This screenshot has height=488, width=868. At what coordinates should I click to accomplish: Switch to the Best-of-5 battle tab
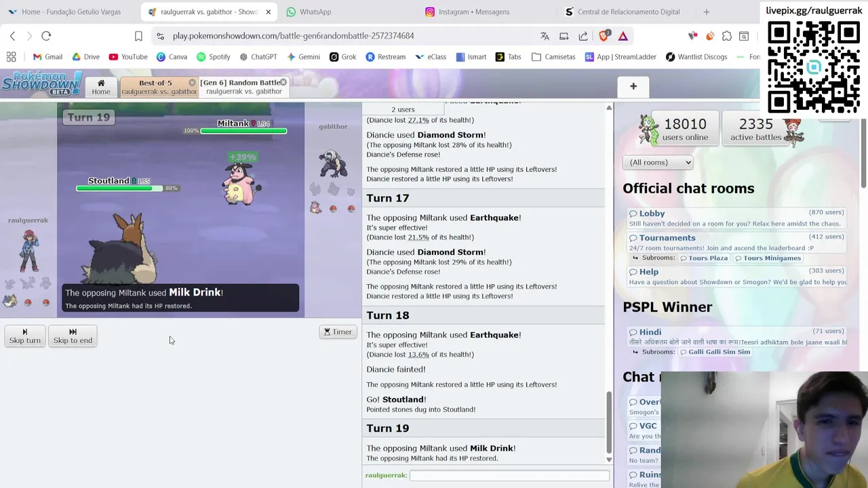tap(159, 87)
